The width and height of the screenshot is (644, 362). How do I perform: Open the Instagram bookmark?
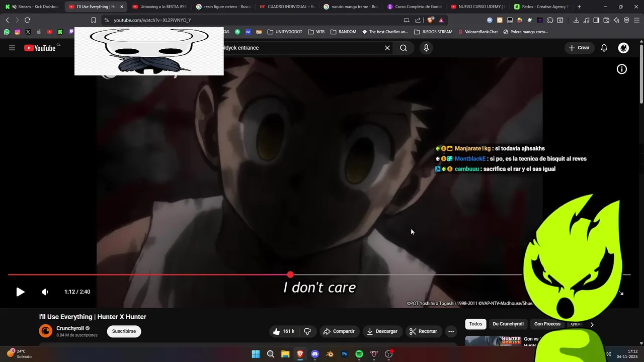click(x=17, y=32)
